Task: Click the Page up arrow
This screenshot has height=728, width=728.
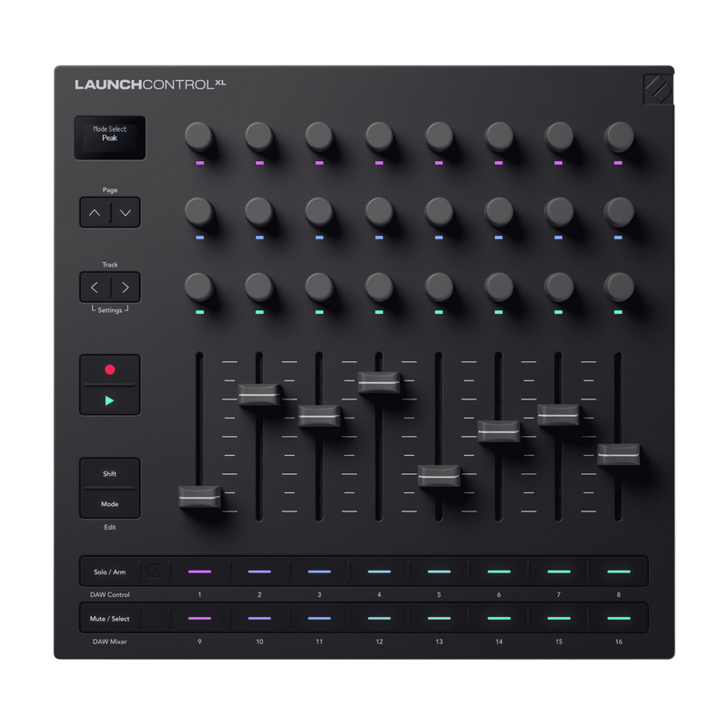Action: point(95,213)
